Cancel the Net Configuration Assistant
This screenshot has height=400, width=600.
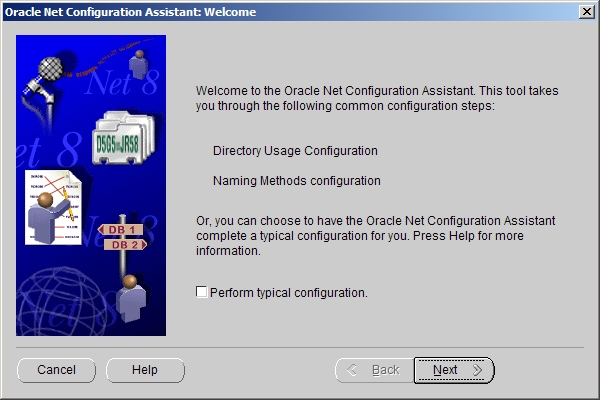[56, 370]
